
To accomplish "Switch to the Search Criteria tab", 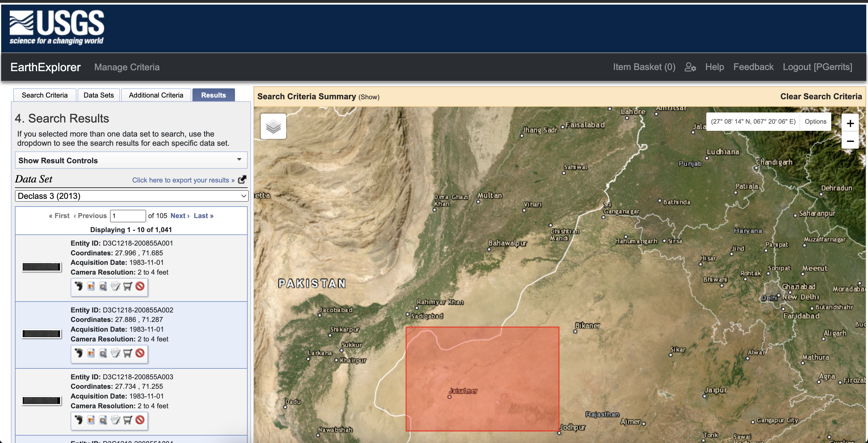I will point(45,95).
